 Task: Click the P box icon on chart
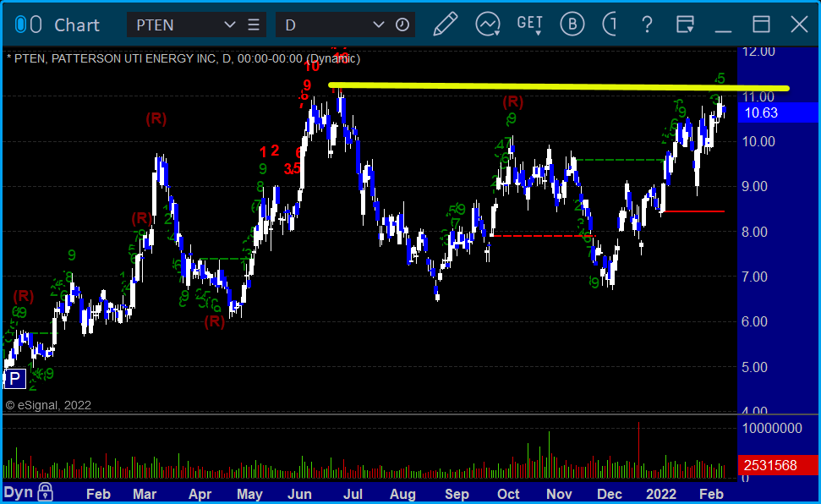[x=14, y=378]
